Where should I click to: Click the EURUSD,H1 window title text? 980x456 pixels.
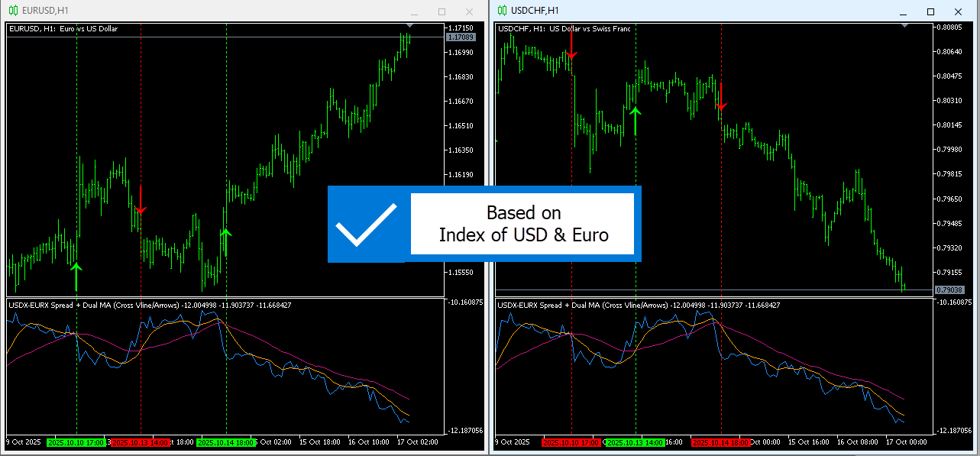pyautogui.click(x=45, y=11)
